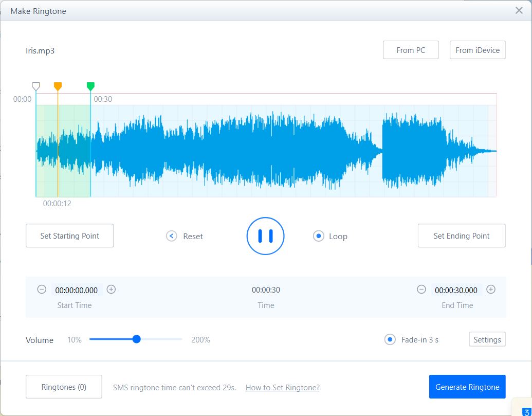Decrease End Time with the minus icon
Screen dimensions: 532x416
click(421, 290)
